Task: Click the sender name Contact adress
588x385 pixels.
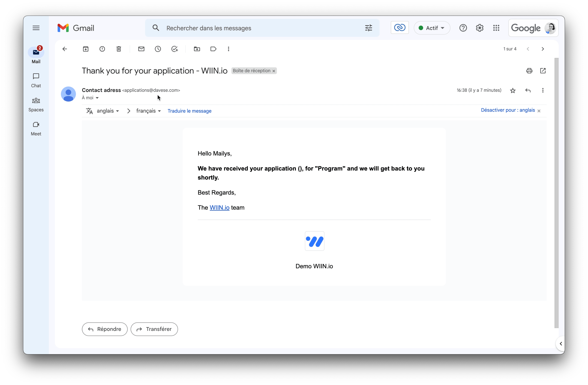Action: tap(101, 90)
